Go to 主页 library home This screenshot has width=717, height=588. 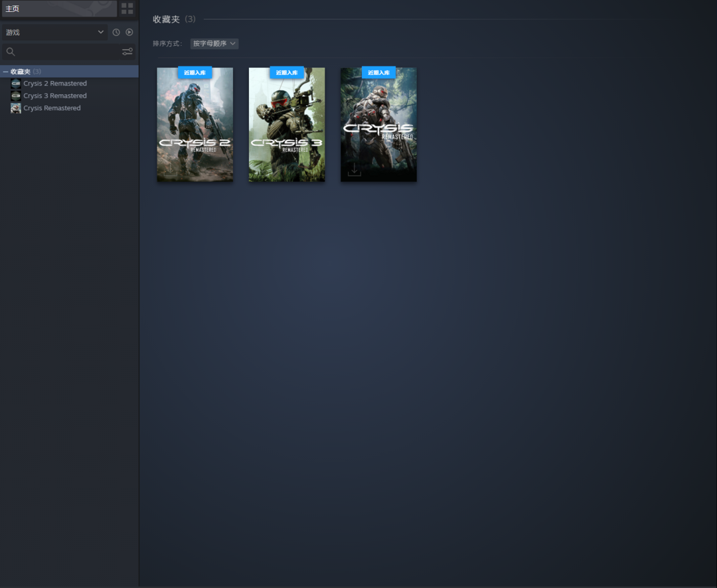pyautogui.click(x=58, y=9)
